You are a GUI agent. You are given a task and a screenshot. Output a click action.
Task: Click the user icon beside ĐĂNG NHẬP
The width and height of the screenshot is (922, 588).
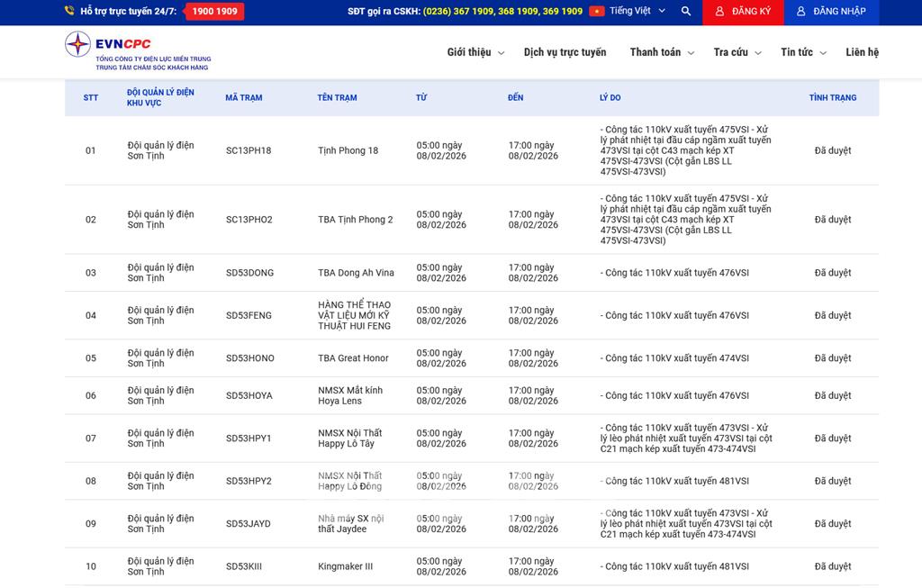[x=800, y=12]
